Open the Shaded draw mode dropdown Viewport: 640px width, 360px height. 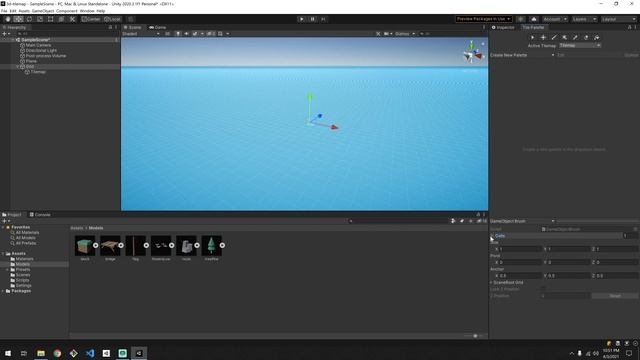click(141, 34)
